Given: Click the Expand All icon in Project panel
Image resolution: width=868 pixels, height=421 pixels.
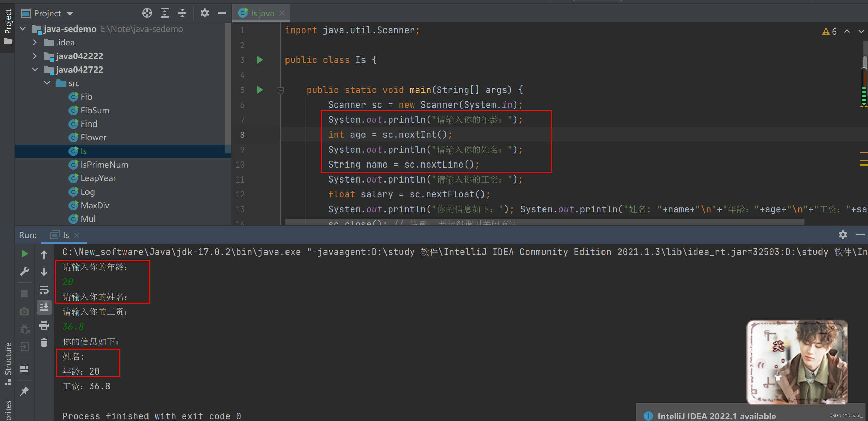Looking at the screenshot, I should coord(165,13).
